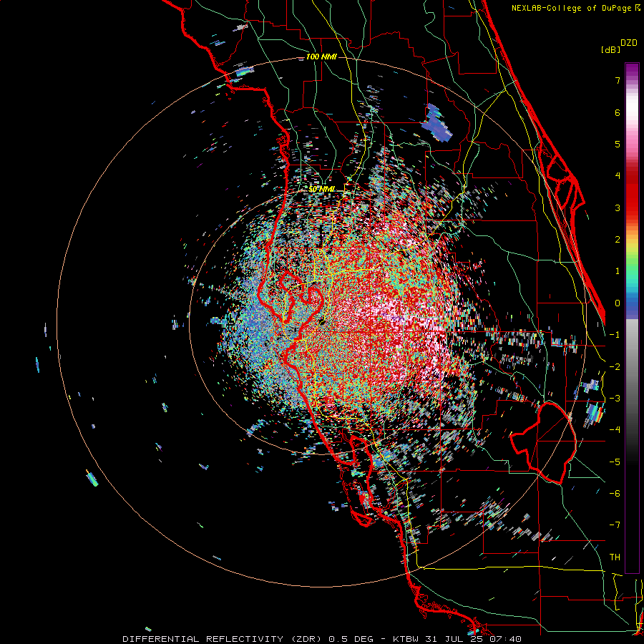Click the -4 value on the scale
The height and width of the screenshot is (644, 644).
[615, 430]
